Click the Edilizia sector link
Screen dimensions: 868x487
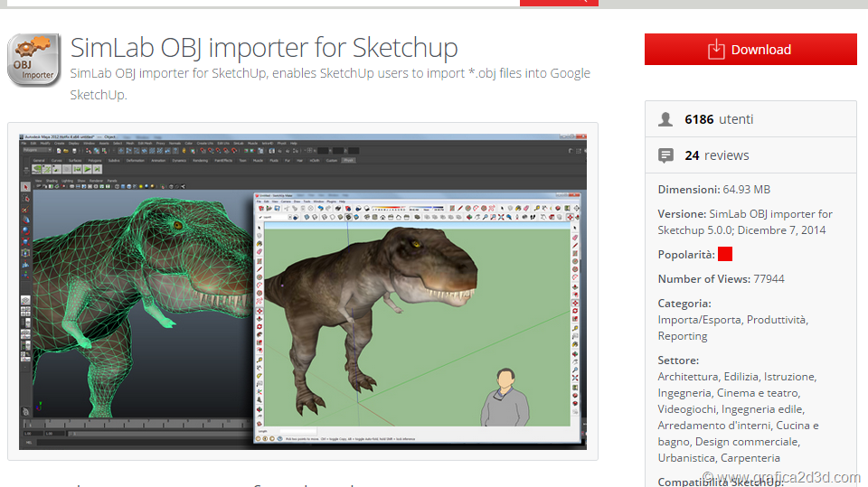click(741, 377)
